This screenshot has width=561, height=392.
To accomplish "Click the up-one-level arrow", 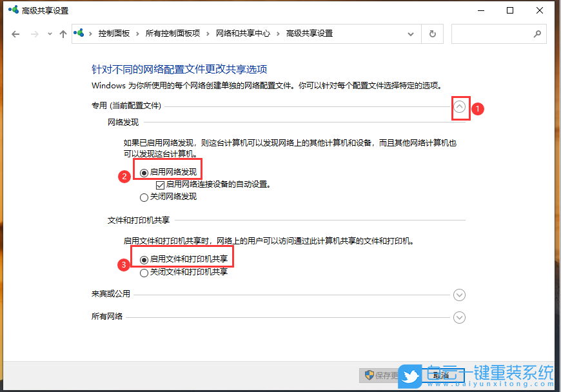I will click(x=63, y=34).
